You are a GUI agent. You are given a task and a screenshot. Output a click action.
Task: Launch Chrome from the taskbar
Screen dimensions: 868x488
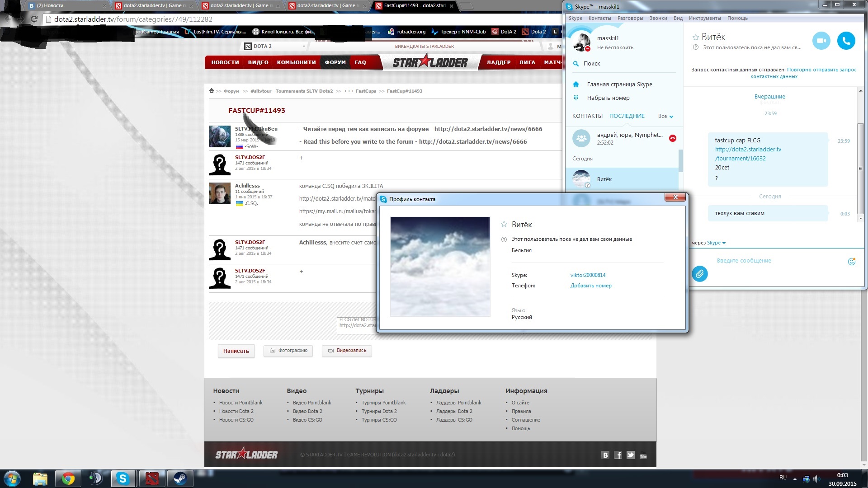pyautogui.click(x=68, y=479)
